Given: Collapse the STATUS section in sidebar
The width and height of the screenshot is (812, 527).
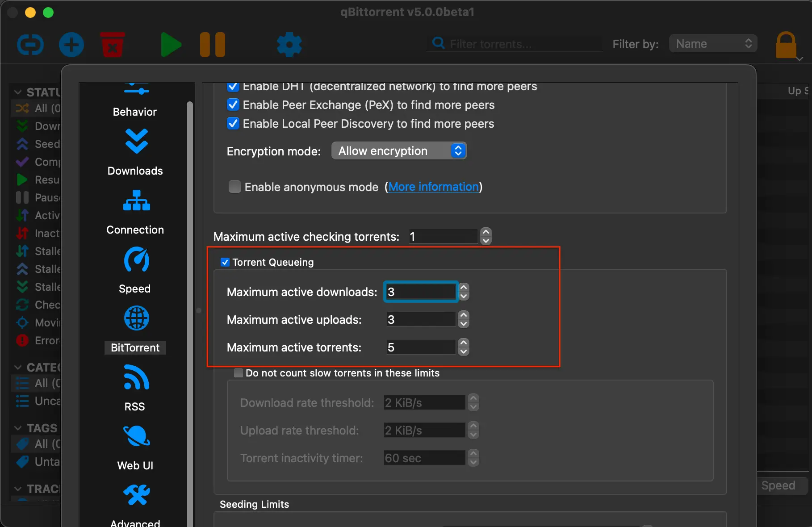Looking at the screenshot, I should [18, 92].
